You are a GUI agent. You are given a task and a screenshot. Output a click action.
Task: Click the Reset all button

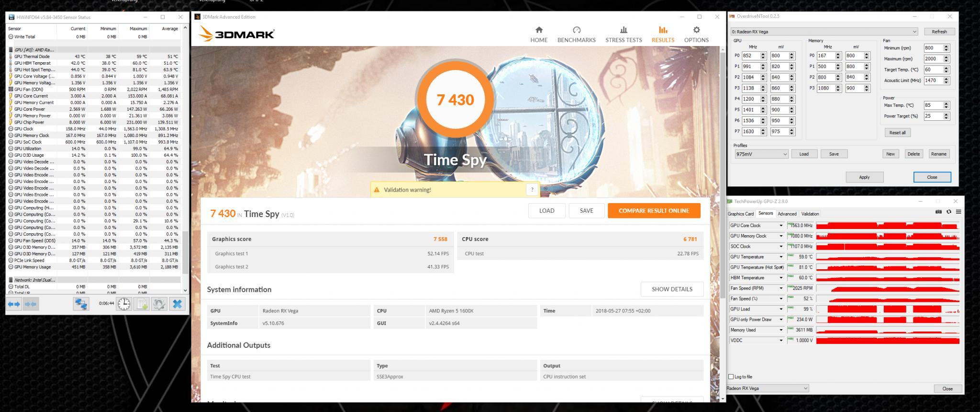coord(897,133)
